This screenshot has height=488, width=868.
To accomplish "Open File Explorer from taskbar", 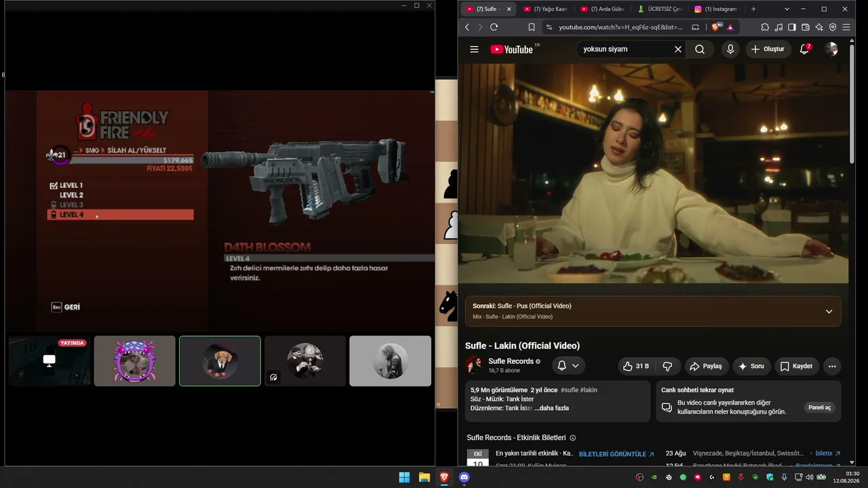I will click(424, 477).
